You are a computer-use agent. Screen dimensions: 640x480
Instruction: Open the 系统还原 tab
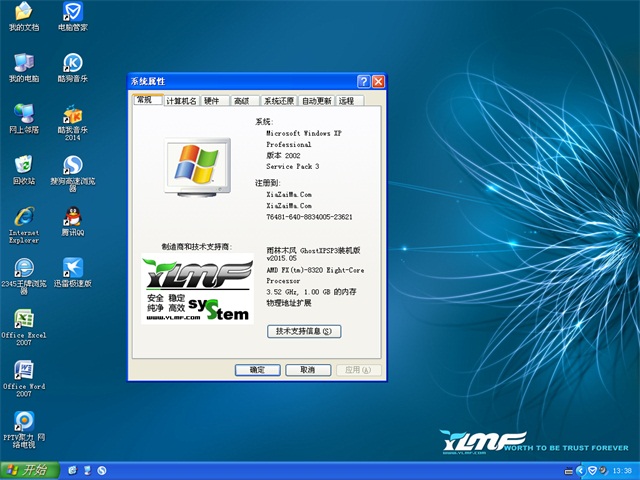point(279,101)
